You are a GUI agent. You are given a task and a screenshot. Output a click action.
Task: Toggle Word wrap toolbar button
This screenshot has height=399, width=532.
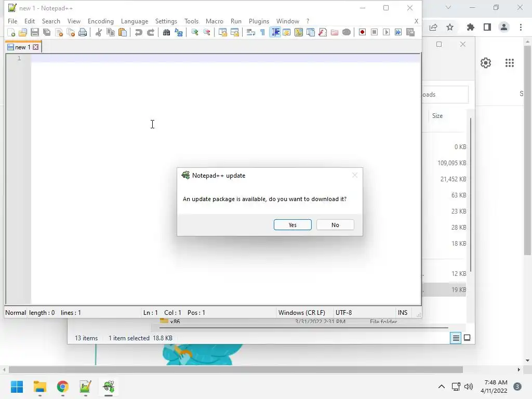click(251, 32)
